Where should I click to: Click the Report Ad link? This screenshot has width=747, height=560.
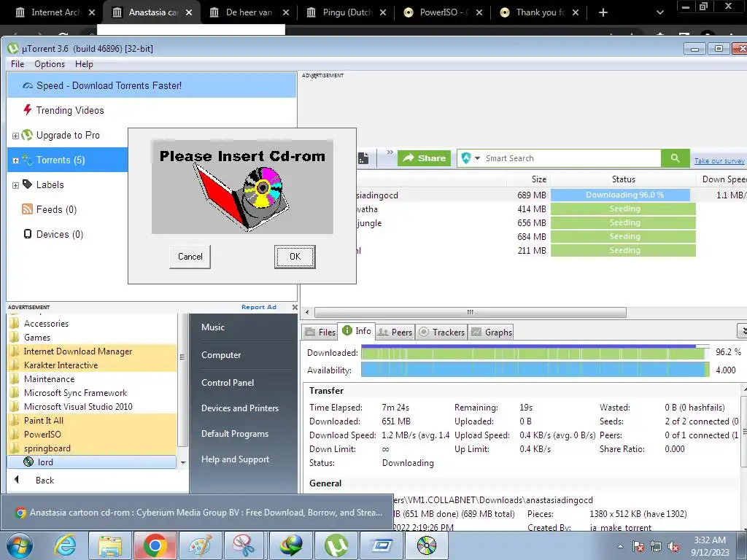(x=259, y=307)
